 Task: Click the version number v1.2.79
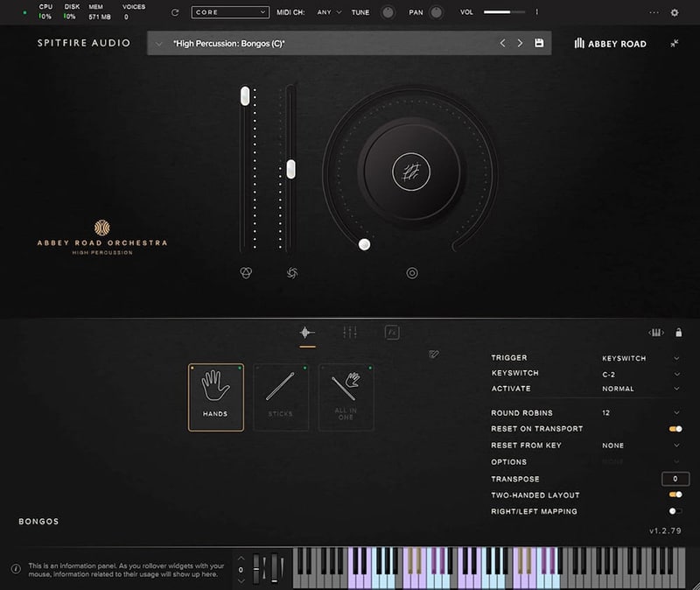pos(665,530)
